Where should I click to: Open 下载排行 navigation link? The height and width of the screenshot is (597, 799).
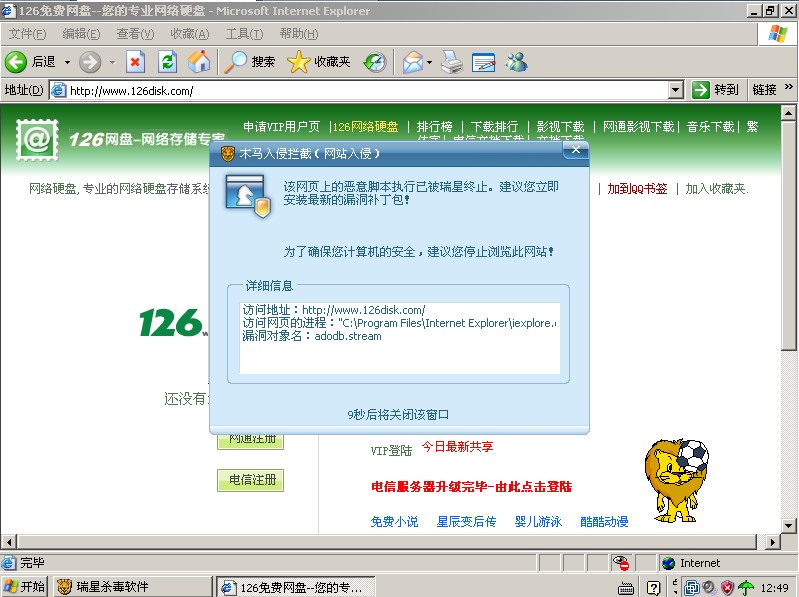pos(494,126)
